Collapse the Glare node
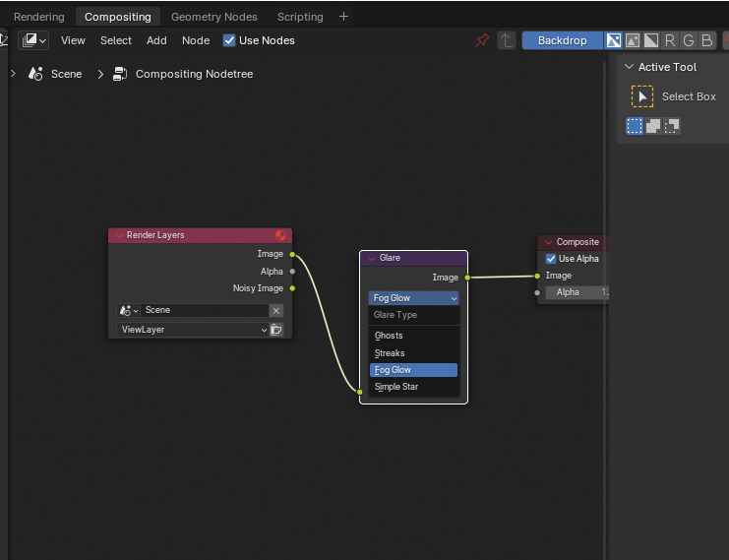 (372, 258)
